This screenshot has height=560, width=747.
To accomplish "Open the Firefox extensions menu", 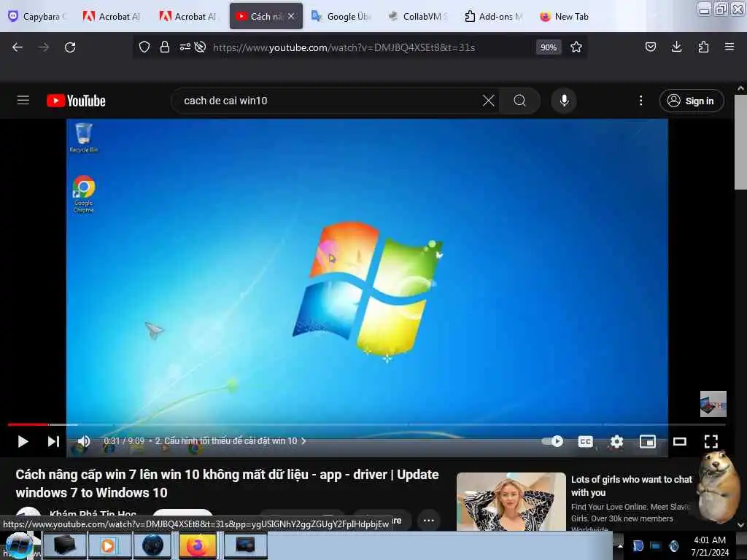I will click(x=703, y=47).
